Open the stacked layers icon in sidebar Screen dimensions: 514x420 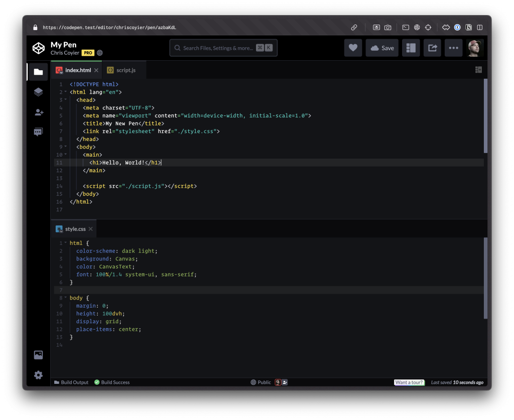[38, 92]
